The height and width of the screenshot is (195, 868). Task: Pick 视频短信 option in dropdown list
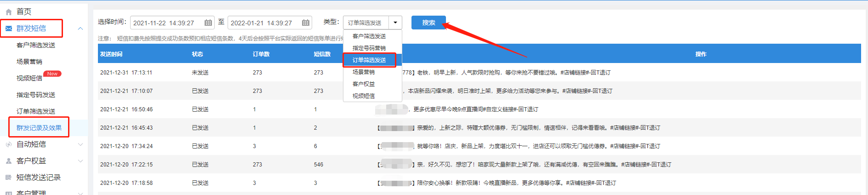[364, 96]
